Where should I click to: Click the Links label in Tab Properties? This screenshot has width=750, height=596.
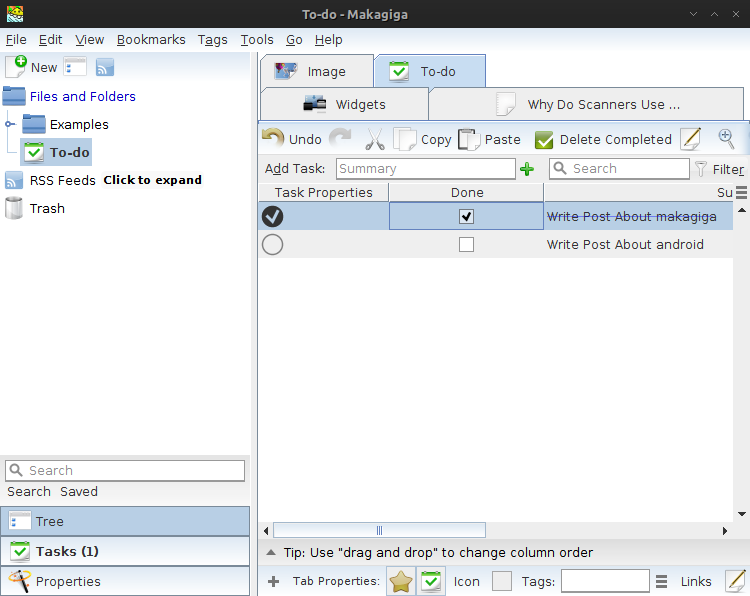[696, 581]
